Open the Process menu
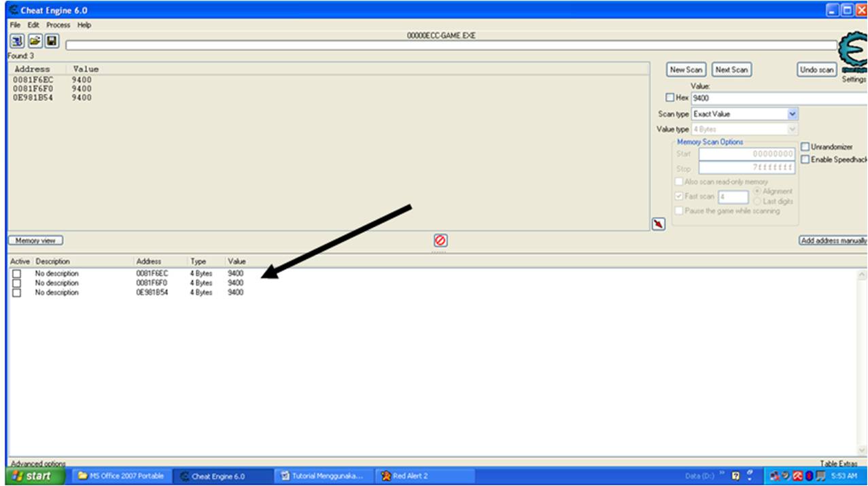 (x=58, y=25)
